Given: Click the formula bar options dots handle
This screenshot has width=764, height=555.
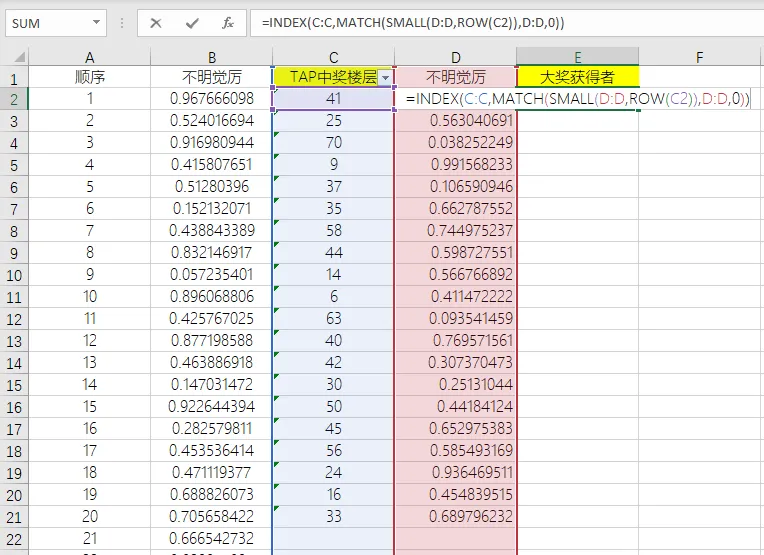Looking at the screenshot, I should click(x=122, y=23).
